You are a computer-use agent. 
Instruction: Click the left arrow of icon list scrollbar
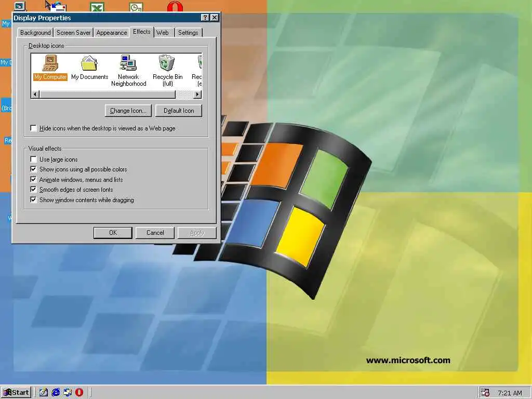[x=35, y=95]
